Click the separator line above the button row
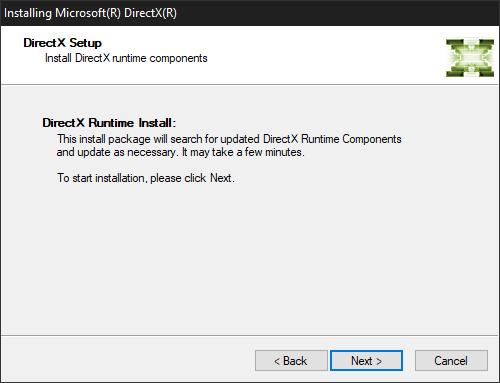Viewport: 500px width, 383px height. click(250, 335)
